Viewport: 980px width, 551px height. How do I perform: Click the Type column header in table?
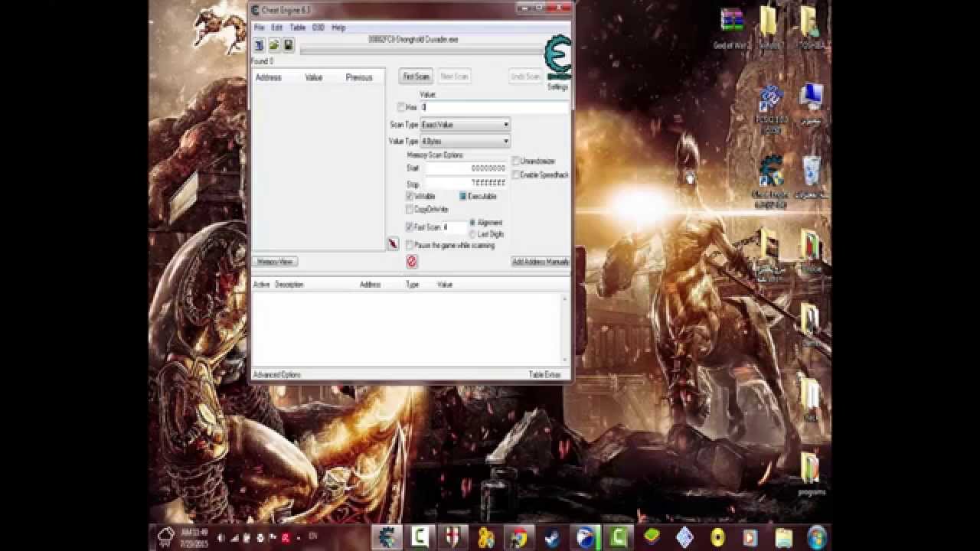pos(412,285)
